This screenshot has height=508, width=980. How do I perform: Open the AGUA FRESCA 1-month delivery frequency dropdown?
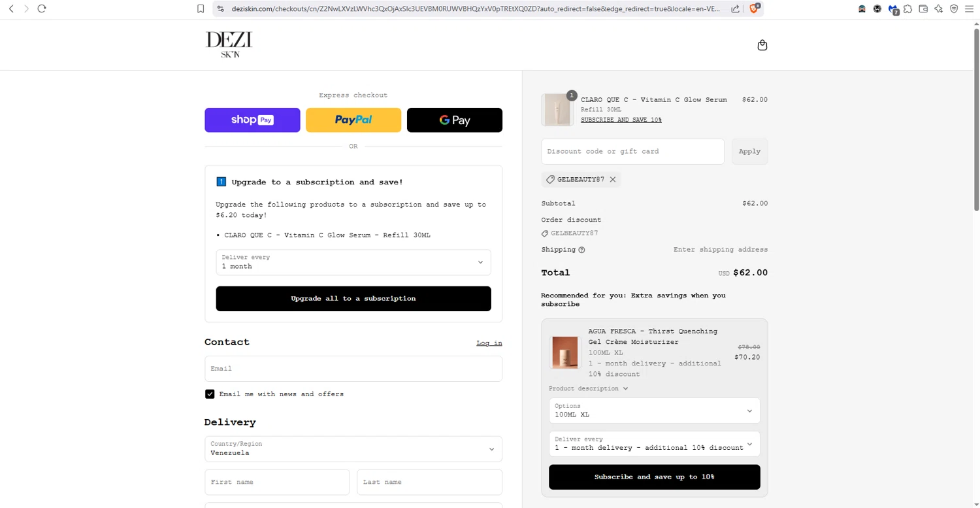pyautogui.click(x=655, y=444)
